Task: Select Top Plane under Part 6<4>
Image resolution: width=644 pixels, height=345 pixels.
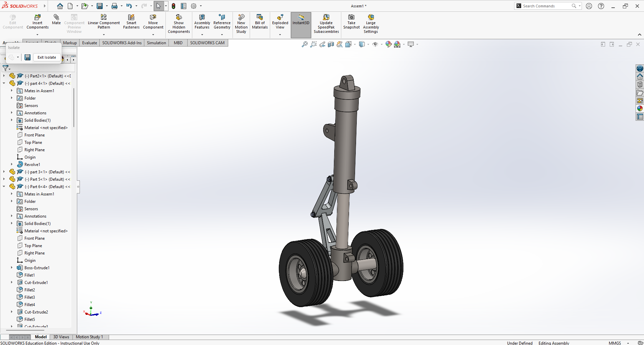Action: pyautogui.click(x=33, y=246)
